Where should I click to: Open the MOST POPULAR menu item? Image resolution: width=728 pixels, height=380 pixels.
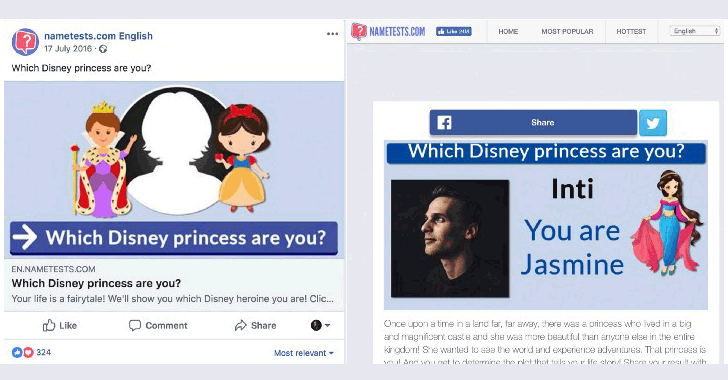click(x=567, y=32)
